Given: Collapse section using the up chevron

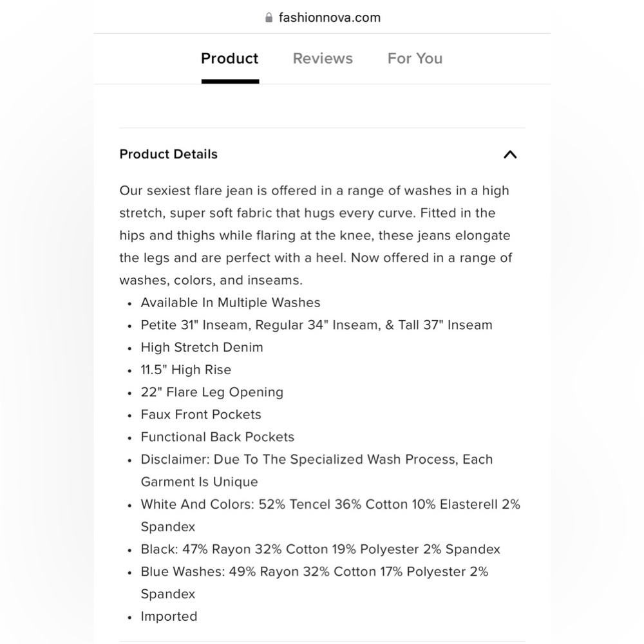Looking at the screenshot, I should [x=509, y=155].
